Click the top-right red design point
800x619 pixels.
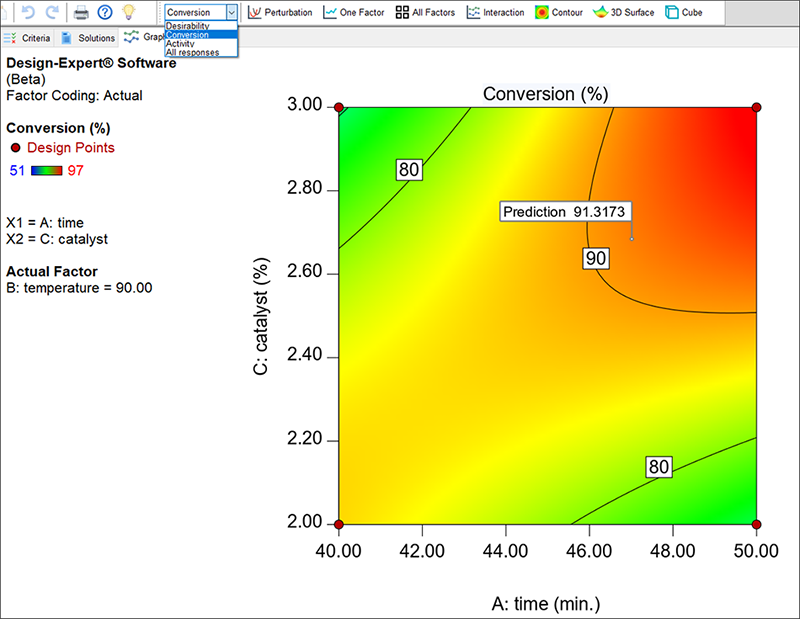[756, 107]
